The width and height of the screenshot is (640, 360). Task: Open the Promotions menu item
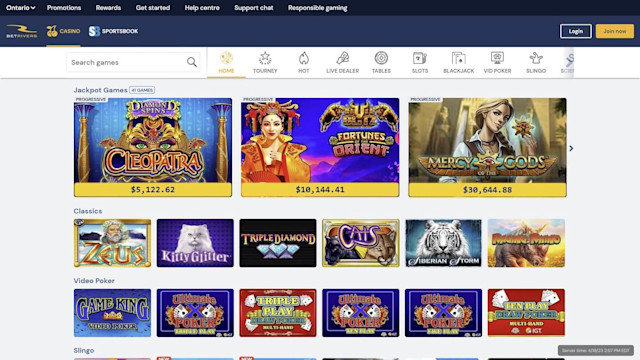(64, 8)
